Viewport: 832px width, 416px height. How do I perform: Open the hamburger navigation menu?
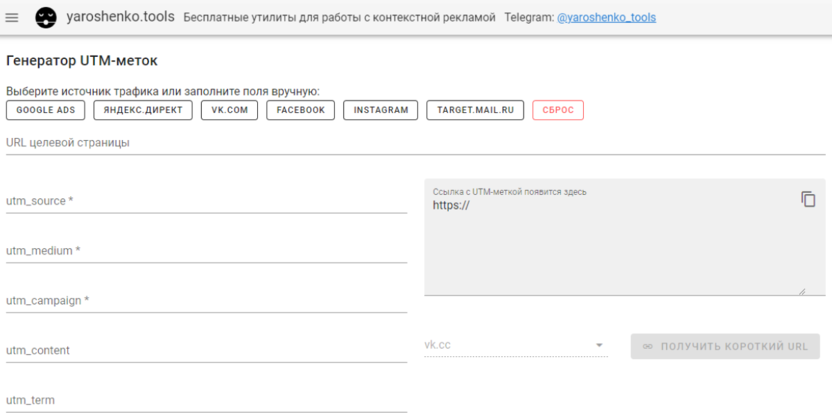(x=13, y=18)
